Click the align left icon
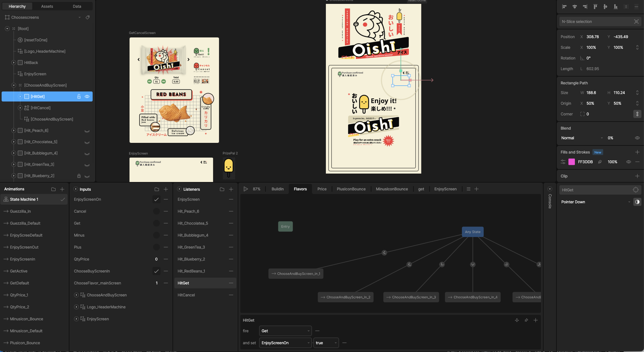The image size is (644, 352). click(x=565, y=6)
